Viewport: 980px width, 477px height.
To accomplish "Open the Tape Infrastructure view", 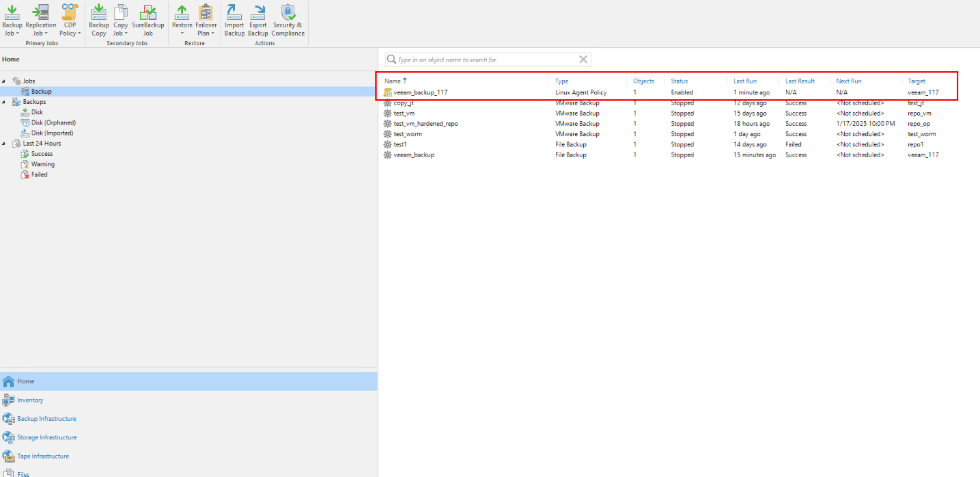I will click(43, 456).
